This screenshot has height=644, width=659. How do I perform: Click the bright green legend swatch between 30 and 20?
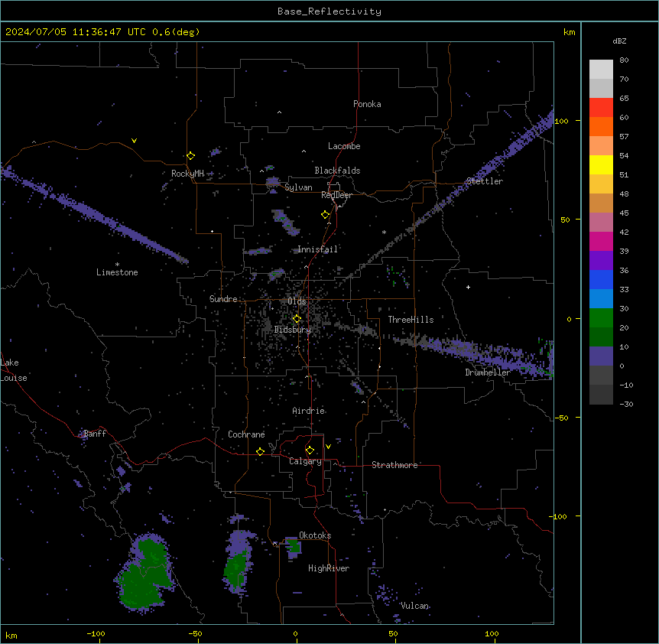601,318
